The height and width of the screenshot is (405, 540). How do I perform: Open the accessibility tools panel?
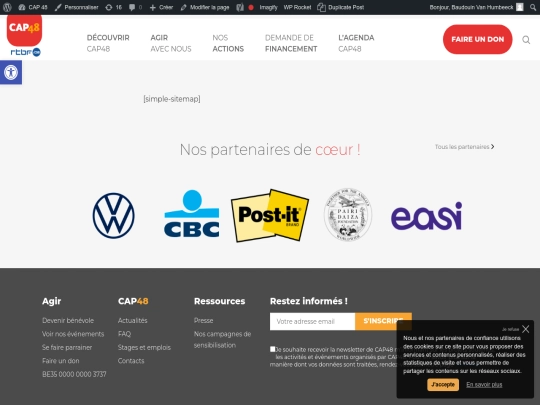[11, 72]
